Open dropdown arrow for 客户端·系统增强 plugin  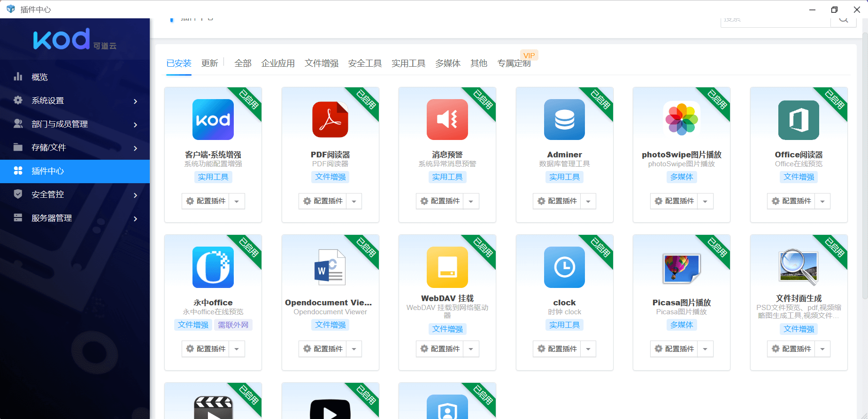coord(237,201)
